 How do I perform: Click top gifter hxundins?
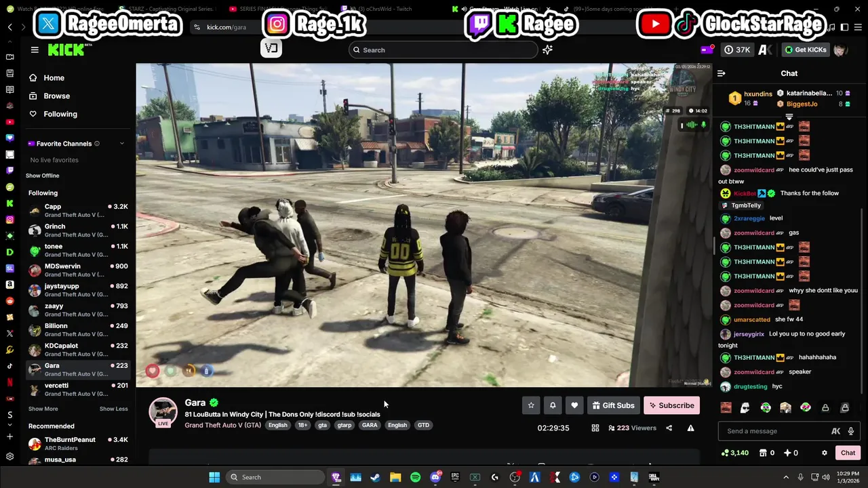tap(758, 94)
